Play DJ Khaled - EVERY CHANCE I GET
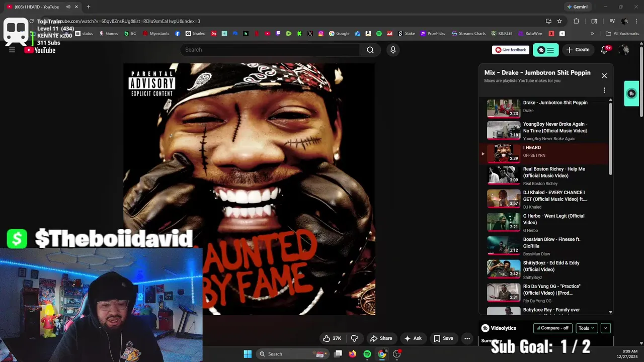The width and height of the screenshot is (644, 362). pos(504,199)
